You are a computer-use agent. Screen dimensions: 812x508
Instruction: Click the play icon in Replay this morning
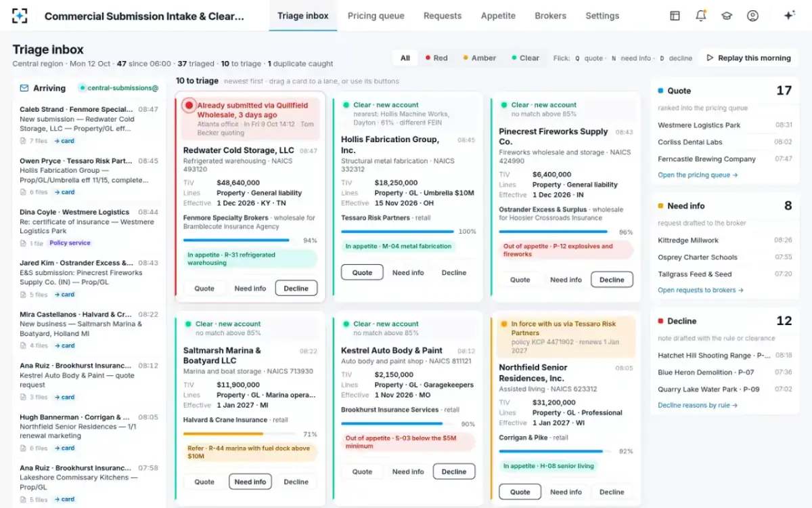click(710, 58)
